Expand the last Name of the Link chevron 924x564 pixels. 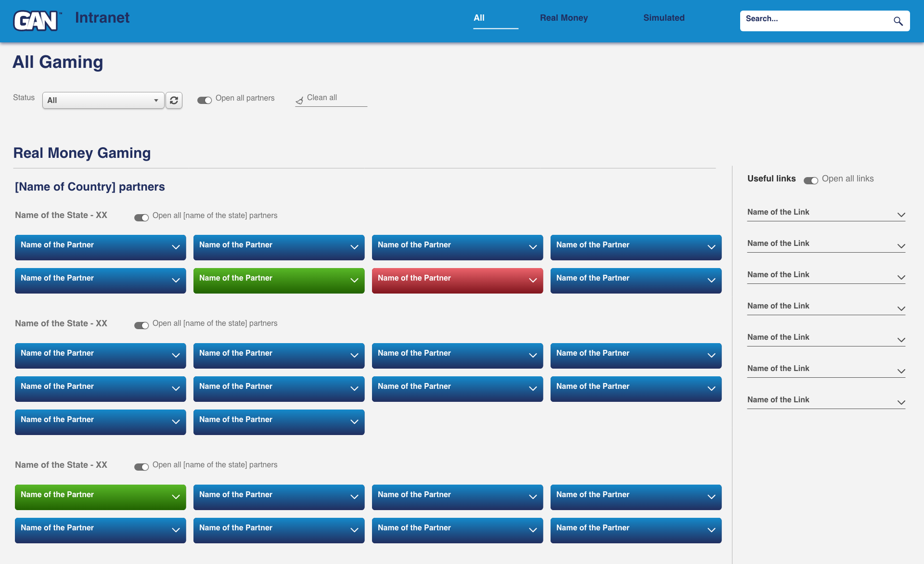click(901, 402)
